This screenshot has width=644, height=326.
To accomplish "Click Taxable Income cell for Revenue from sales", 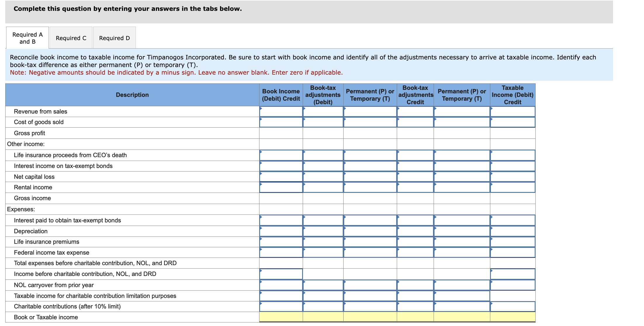I will click(x=512, y=111).
